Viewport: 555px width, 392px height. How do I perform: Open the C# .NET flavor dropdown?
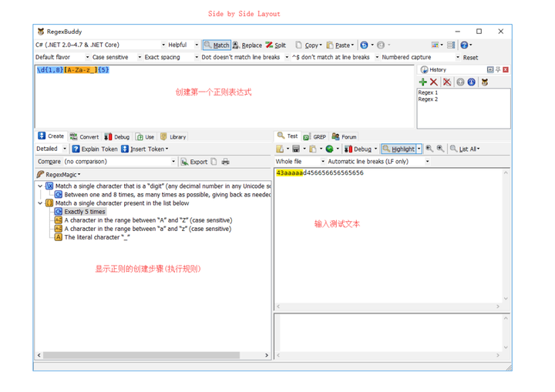coord(100,45)
